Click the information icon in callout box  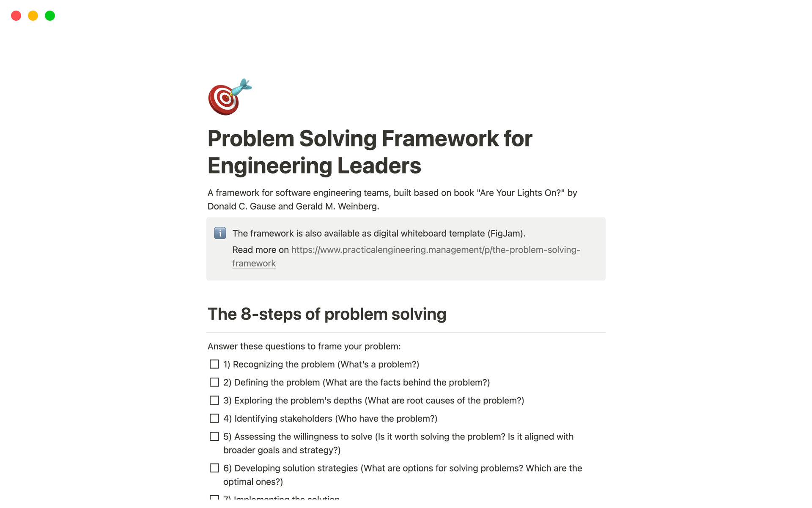[221, 233]
